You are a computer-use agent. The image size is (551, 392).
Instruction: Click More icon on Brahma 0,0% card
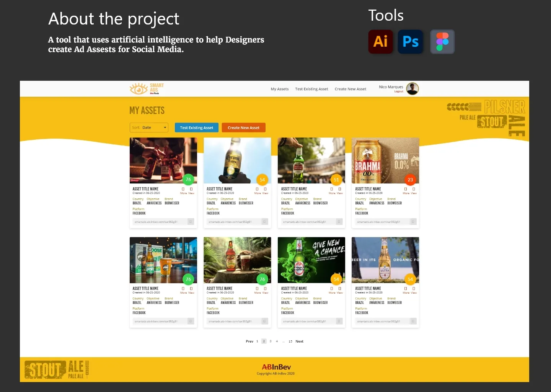(406, 189)
